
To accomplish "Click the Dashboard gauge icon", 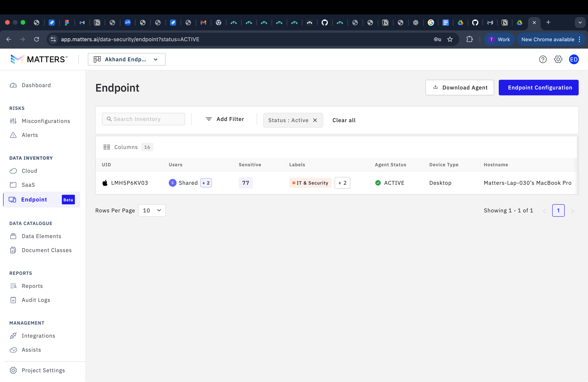I will 13,85.
